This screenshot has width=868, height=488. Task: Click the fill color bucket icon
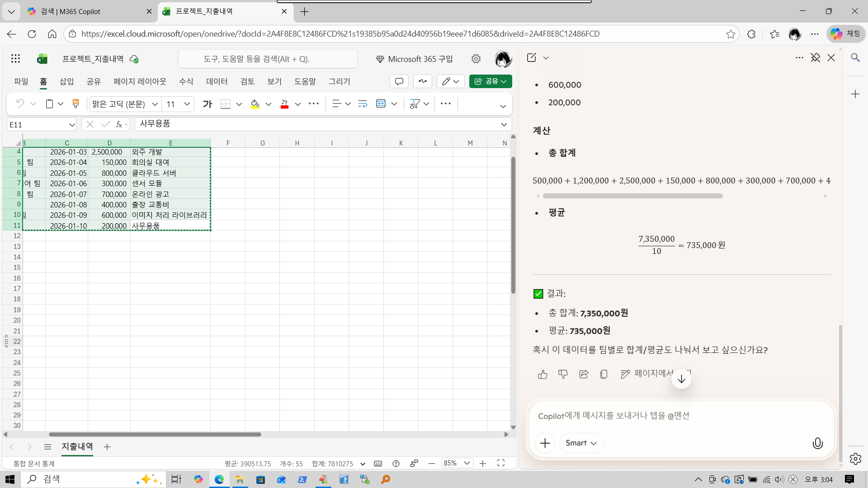pyautogui.click(x=255, y=104)
